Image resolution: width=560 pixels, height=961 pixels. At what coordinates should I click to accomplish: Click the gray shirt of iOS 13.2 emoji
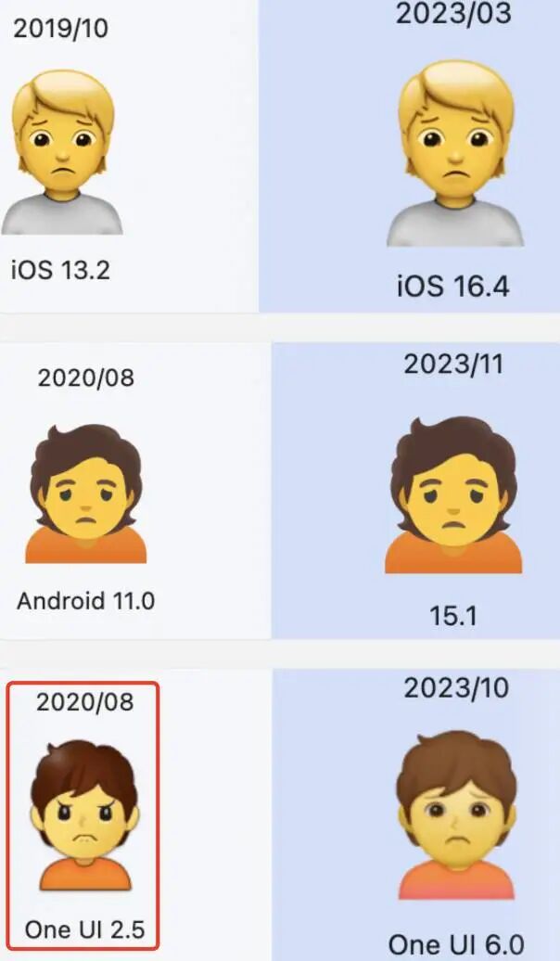pyautogui.click(x=62, y=214)
